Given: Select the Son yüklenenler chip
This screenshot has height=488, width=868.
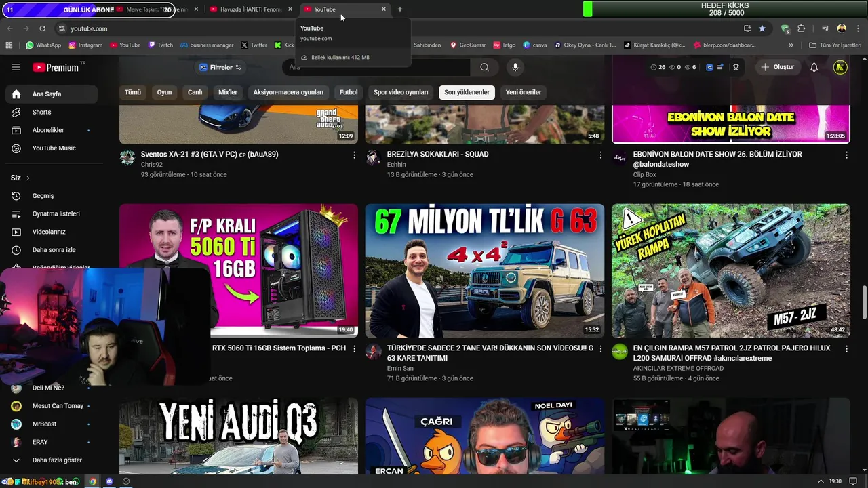Looking at the screenshot, I should tap(467, 92).
